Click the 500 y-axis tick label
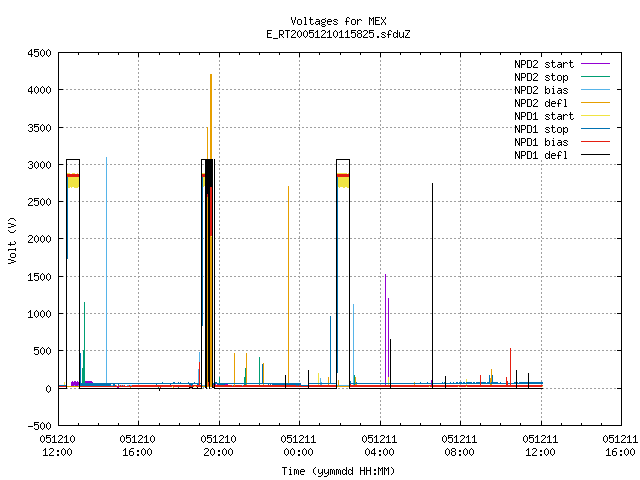 42,351
